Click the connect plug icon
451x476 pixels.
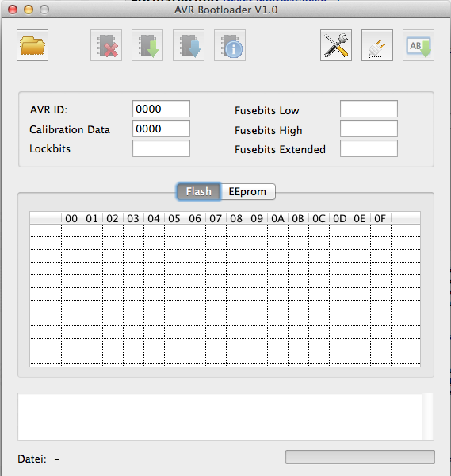coord(377,45)
